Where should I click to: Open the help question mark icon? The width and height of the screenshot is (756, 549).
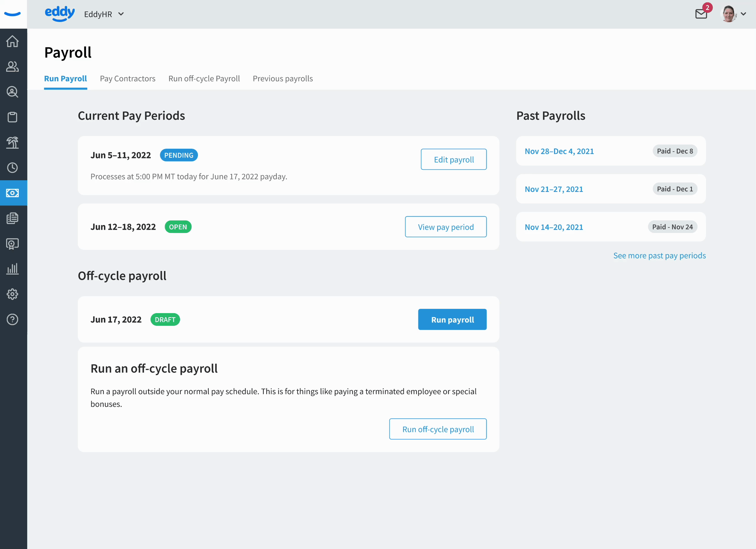13,320
